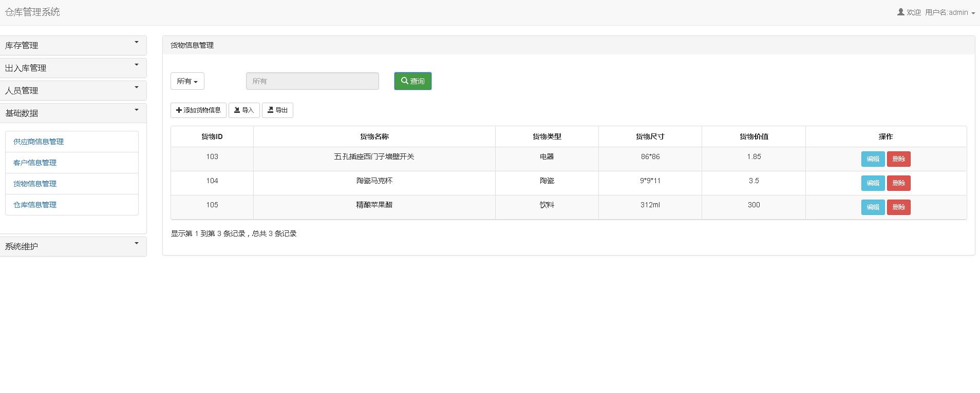Open 客户信息管理 in the sidebar
980x393 pixels.
point(35,163)
